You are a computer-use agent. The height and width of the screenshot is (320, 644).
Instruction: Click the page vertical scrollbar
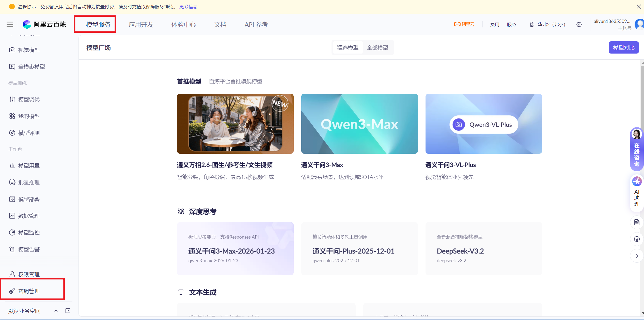(642, 102)
